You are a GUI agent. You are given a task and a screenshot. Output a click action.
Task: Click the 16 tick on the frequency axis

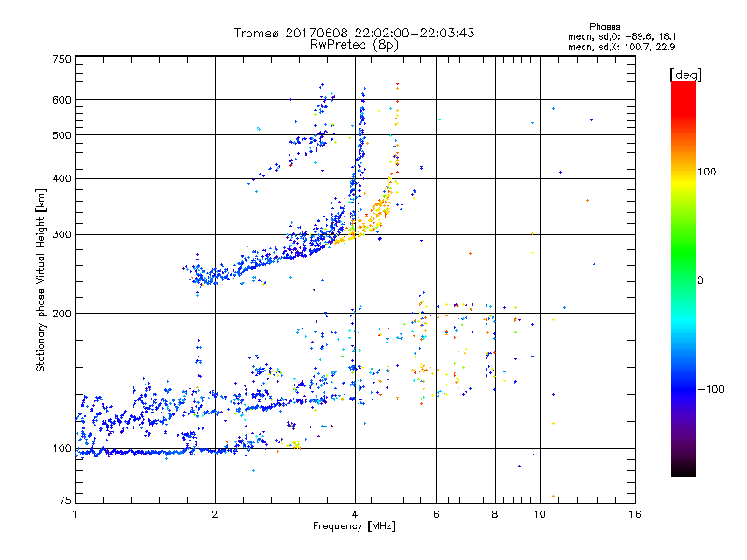coord(635,514)
